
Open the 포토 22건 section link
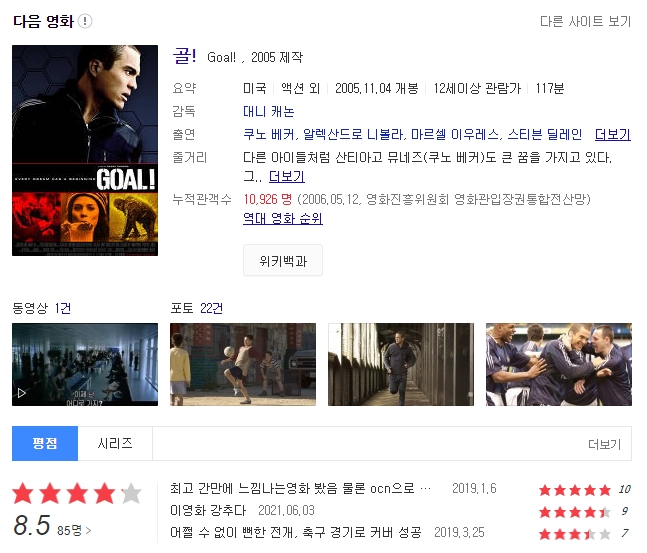(196, 308)
